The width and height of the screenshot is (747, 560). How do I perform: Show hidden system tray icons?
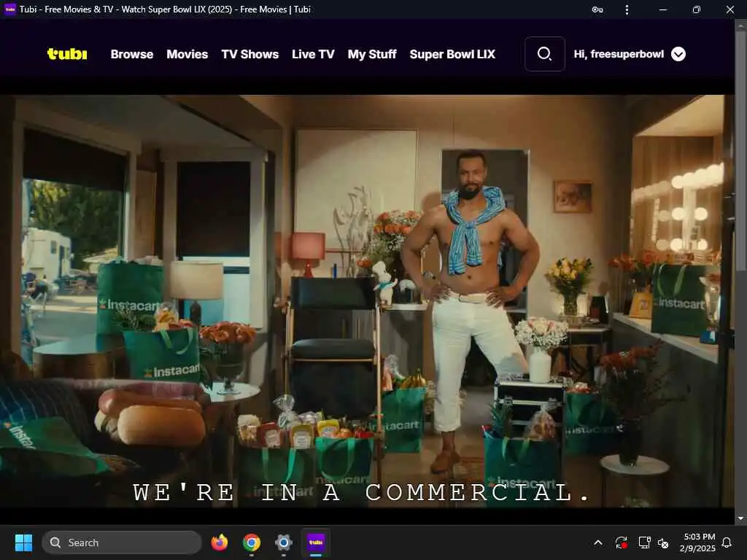(598, 542)
